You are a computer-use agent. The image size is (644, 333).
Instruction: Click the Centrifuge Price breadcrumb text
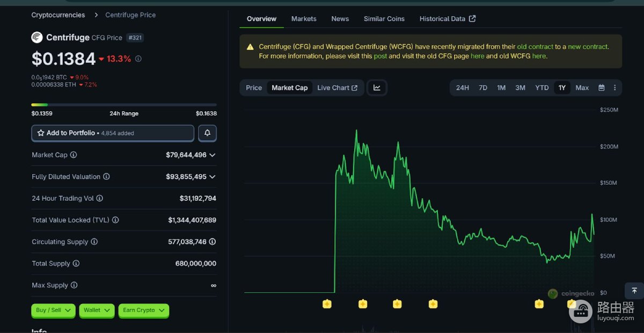coord(130,15)
